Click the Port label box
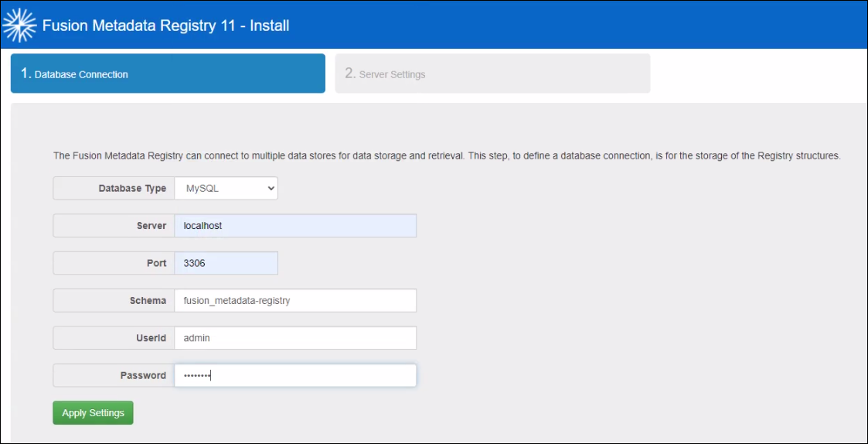868x444 pixels. tap(114, 263)
